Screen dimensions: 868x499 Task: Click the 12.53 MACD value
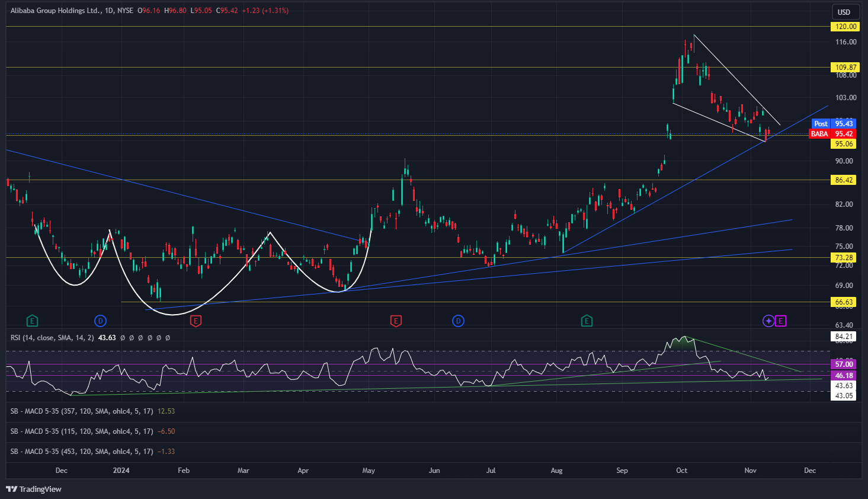pos(166,411)
